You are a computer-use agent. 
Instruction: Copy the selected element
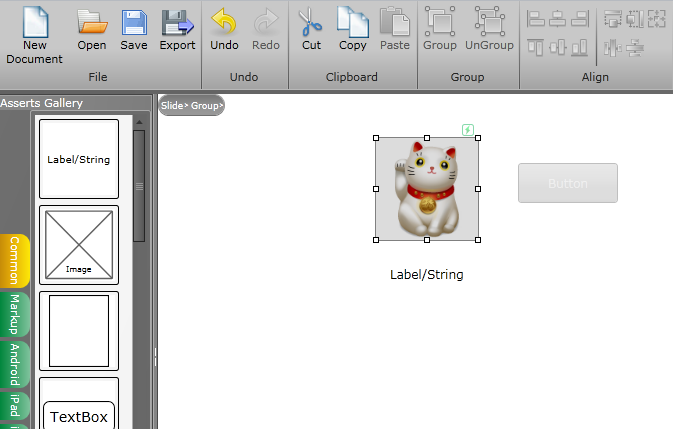pos(352,29)
